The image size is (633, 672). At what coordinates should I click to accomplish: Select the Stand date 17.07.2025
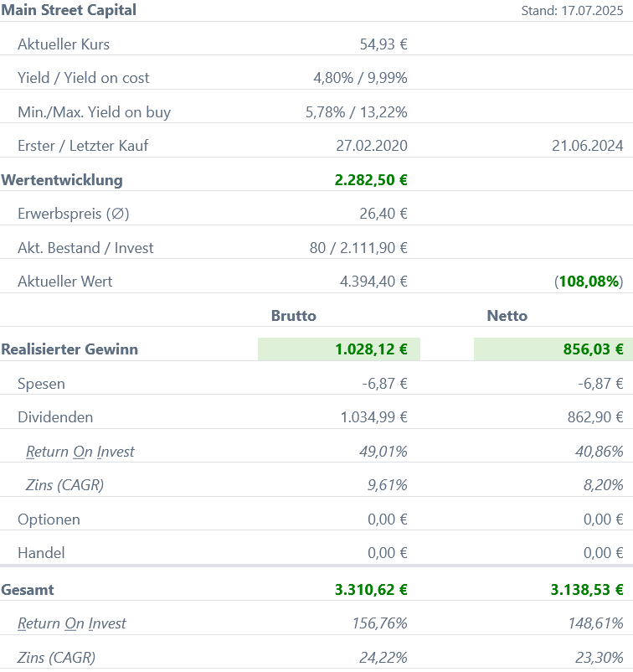click(x=572, y=11)
